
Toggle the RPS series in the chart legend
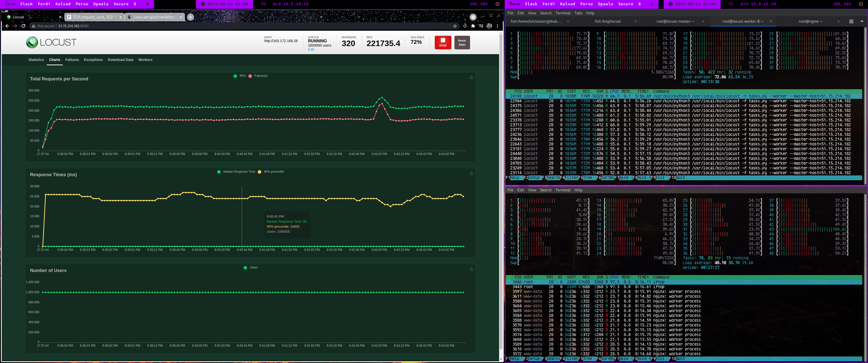coord(240,76)
